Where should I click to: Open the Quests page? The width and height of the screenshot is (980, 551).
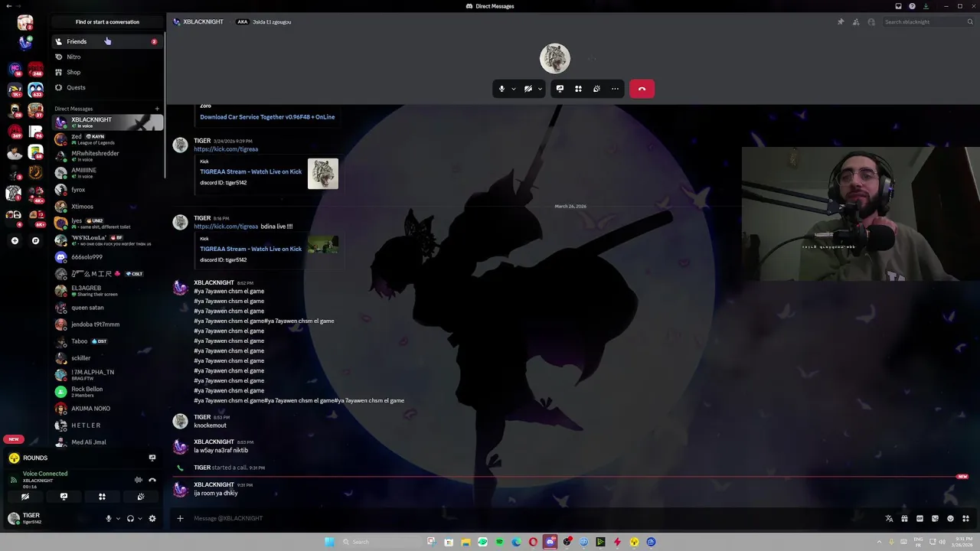pyautogui.click(x=106, y=87)
